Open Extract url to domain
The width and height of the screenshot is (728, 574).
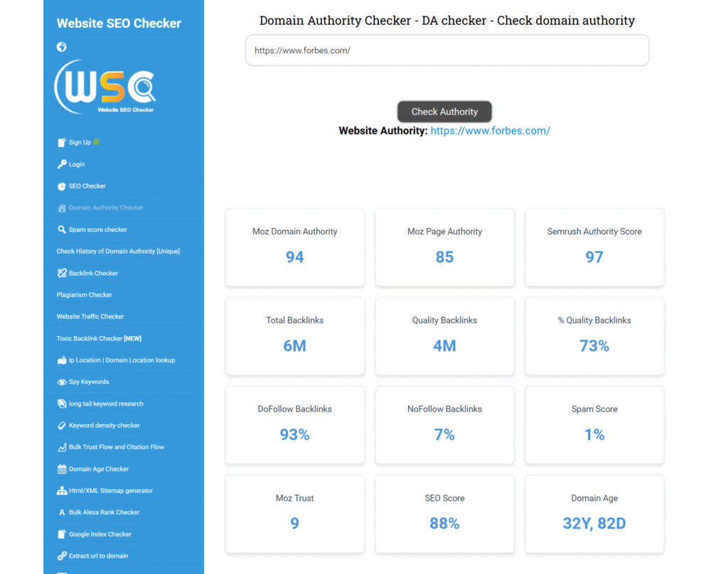pos(124,556)
